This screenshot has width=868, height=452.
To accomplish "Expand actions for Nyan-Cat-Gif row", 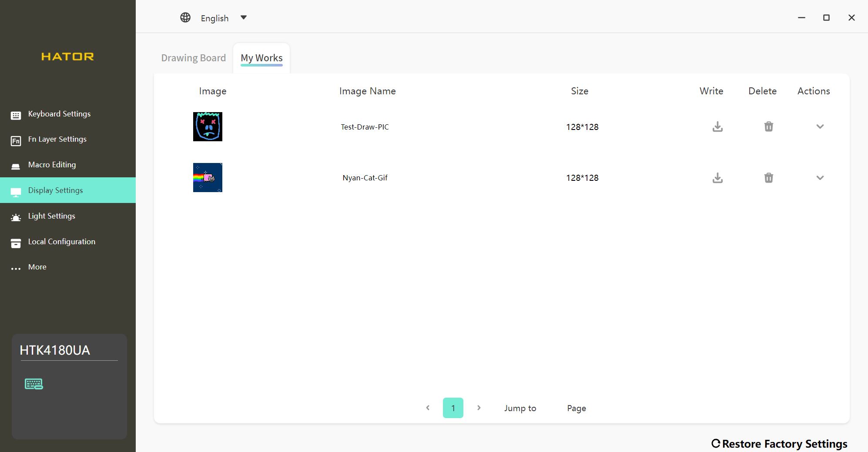I will [x=820, y=178].
